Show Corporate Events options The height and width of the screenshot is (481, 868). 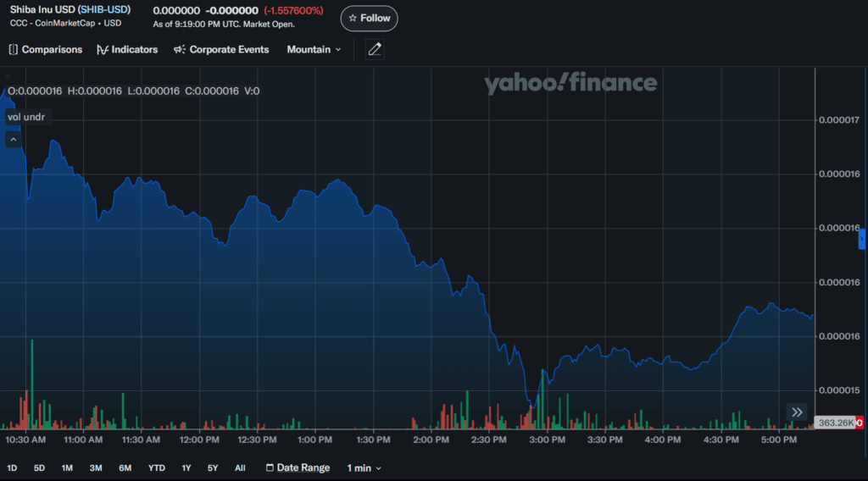[x=221, y=50]
